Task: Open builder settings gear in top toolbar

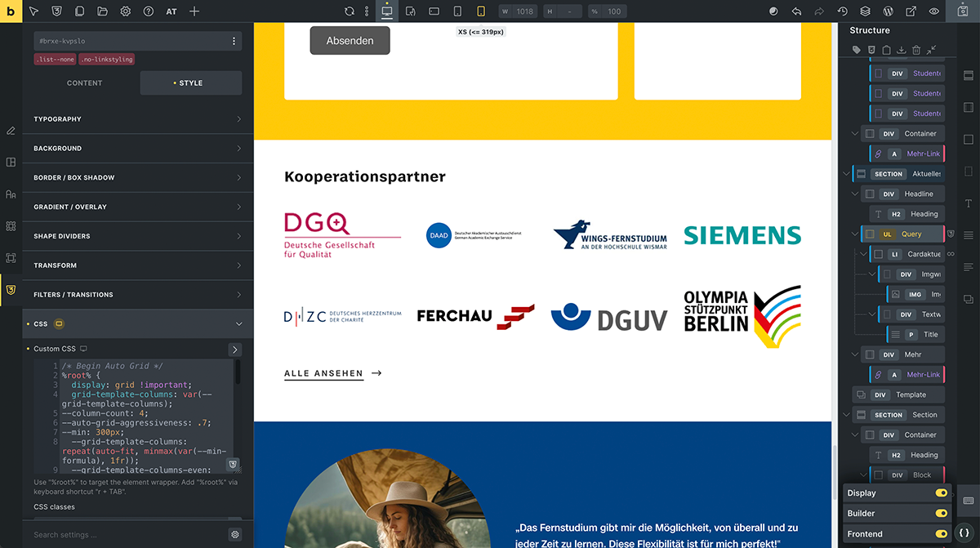Action: click(x=125, y=11)
